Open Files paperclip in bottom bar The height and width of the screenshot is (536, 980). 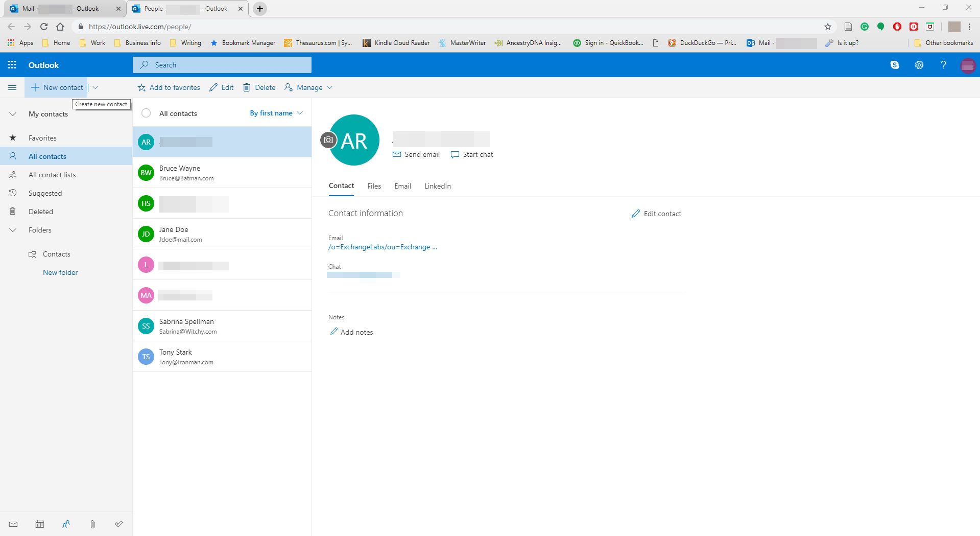92,524
